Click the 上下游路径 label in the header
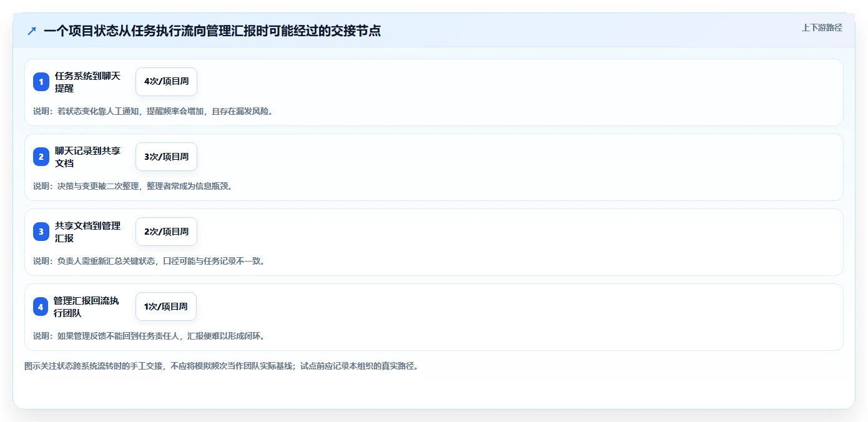This screenshot has height=422, width=868. (x=822, y=27)
